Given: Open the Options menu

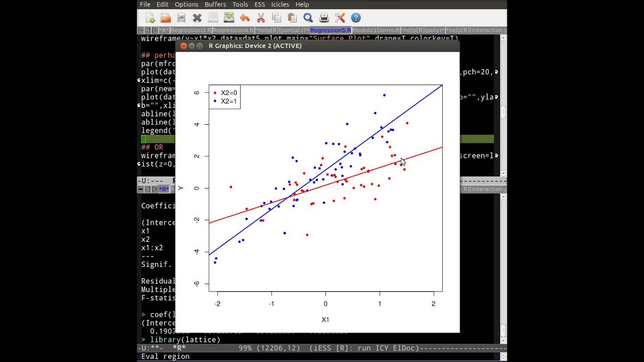Looking at the screenshot, I should click(187, 5).
